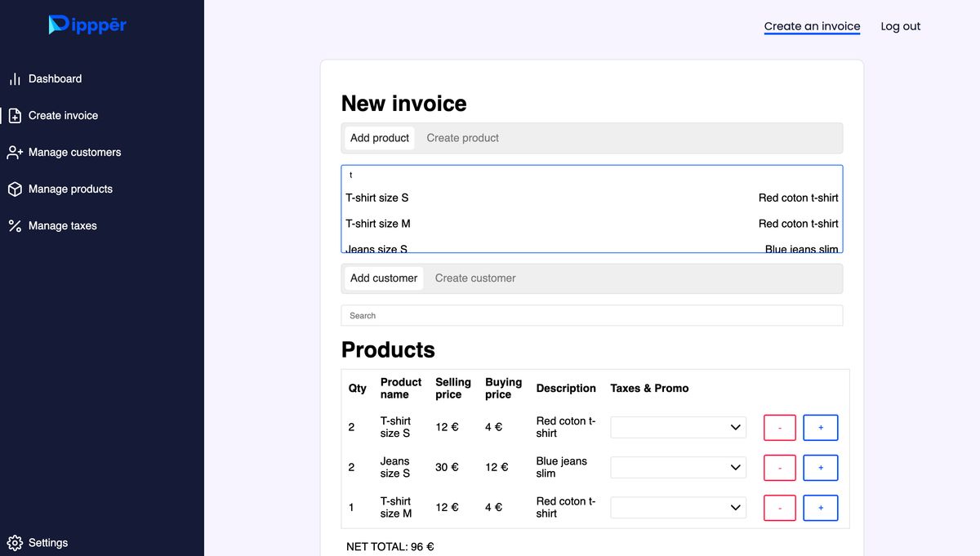Click the customer Search field
Image resolution: width=980 pixels, height=556 pixels.
[592, 315]
